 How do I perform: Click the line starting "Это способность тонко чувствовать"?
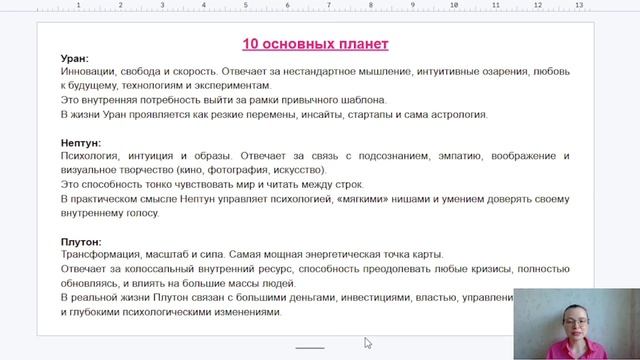pyautogui.click(x=212, y=184)
